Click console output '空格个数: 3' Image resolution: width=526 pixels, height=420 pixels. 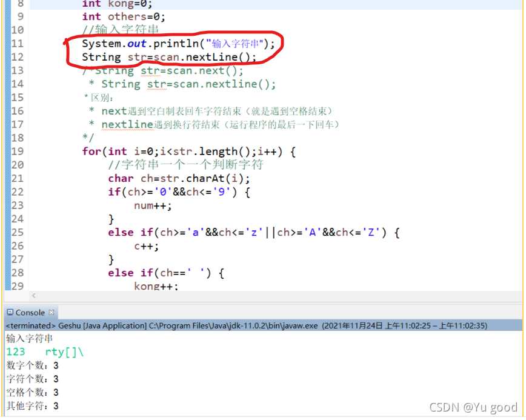click(33, 393)
